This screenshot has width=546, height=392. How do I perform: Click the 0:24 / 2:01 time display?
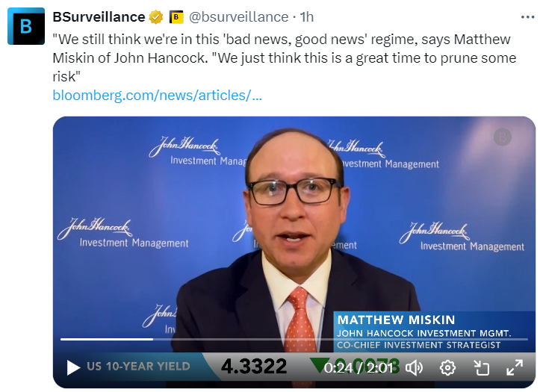(x=359, y=367)
